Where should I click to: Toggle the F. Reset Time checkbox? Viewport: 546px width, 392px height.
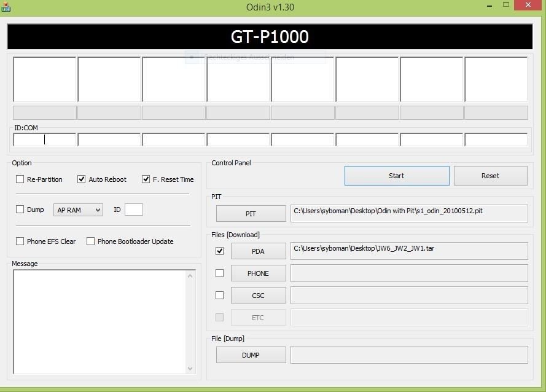pyautogui.click(x=146, y=179)
